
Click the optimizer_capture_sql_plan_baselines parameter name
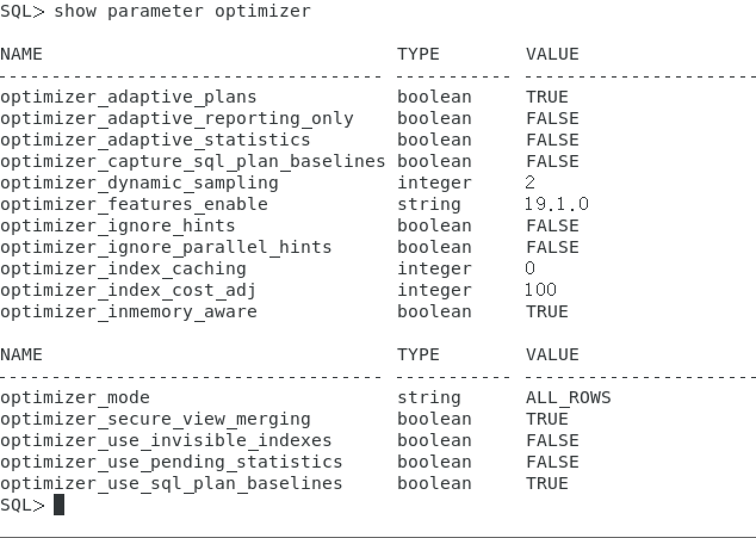click(x=193, y=162)
